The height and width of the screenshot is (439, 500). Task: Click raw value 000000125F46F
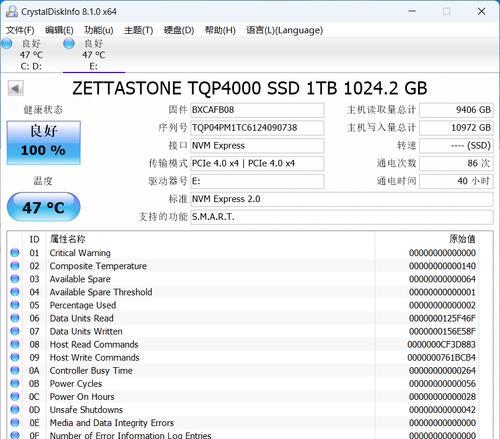(x=442, y=318)
